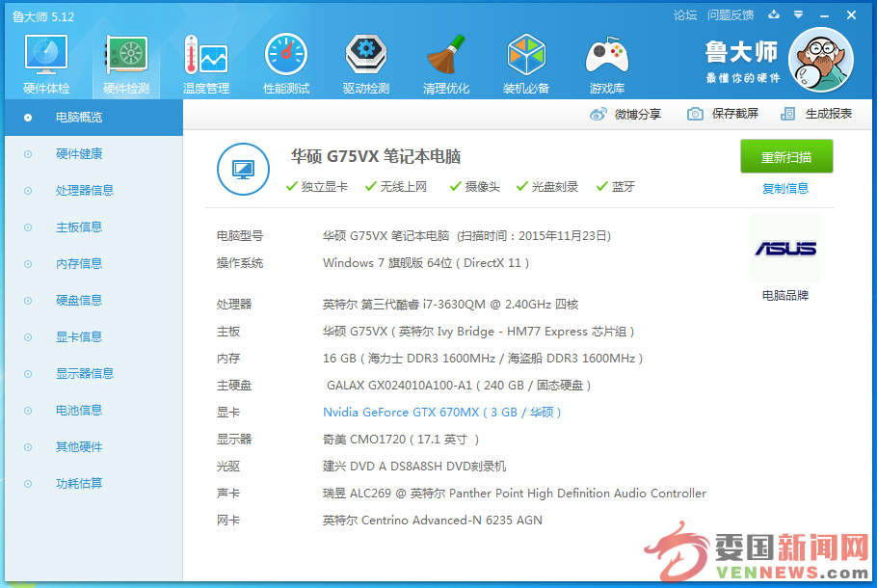877x588 pixels.
Task: Click heading 华硕 G75VX 笔记本电脑
Action: pyautogui.click(x=376, y=156)
